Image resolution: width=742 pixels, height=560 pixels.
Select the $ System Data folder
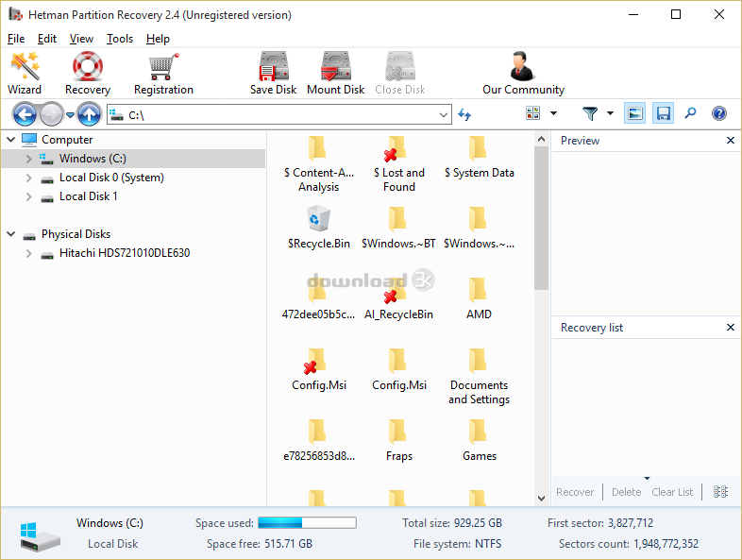point(479,157)
